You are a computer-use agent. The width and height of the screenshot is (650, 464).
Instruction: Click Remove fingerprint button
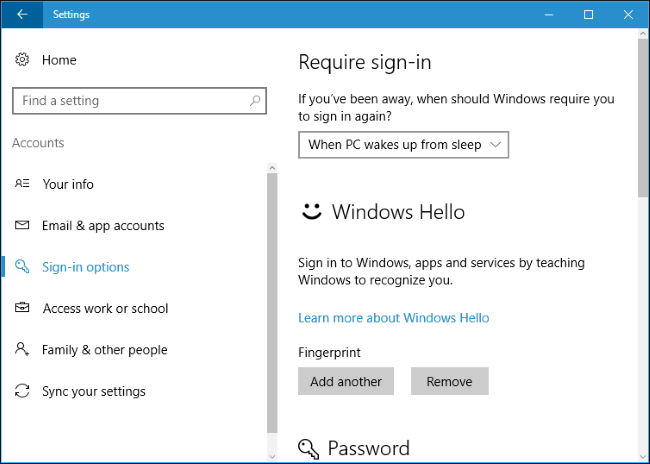click(x=449, y=381)
